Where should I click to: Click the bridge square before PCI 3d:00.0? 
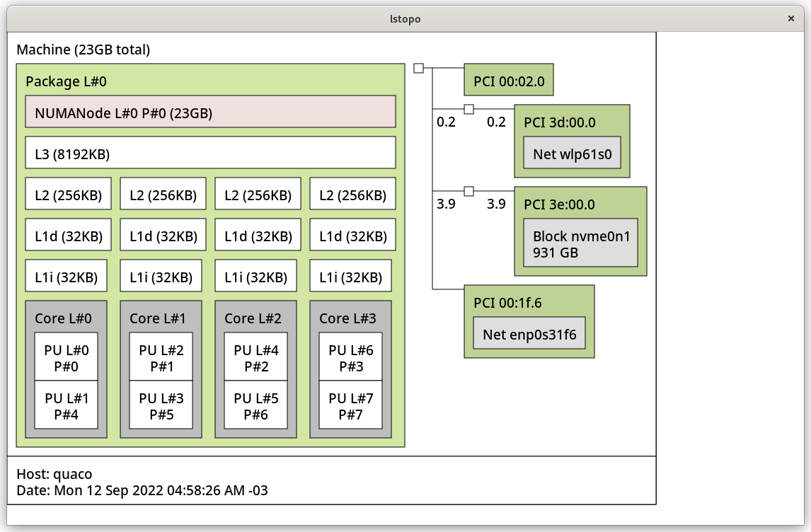tap(468, 109)
